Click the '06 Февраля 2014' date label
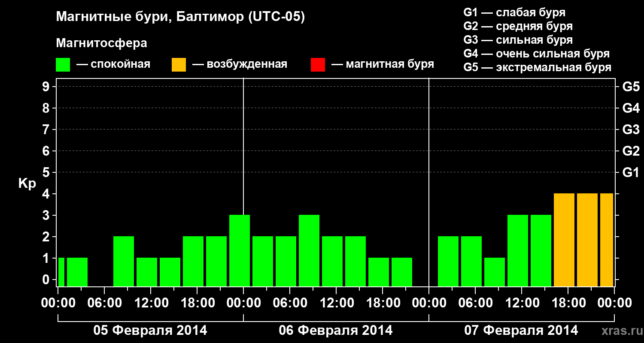This screenshot has height=343, width=644. click(x=336, y=331)
